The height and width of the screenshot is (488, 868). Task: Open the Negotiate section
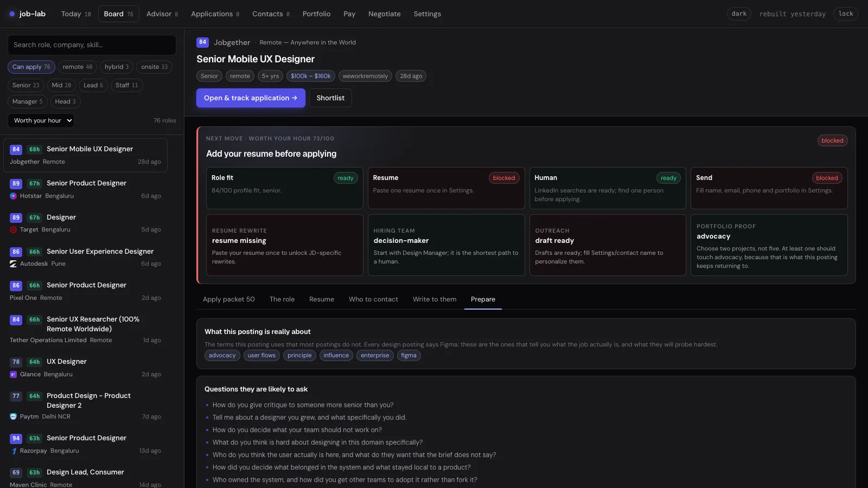[385, 14]
